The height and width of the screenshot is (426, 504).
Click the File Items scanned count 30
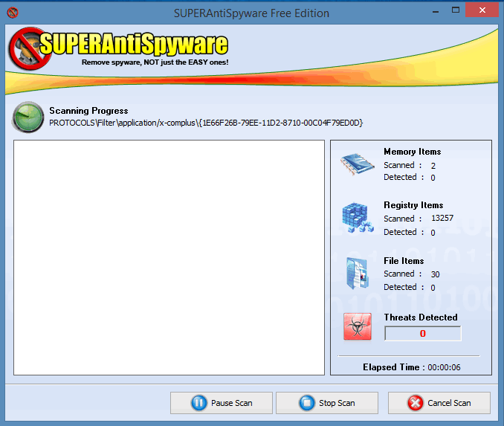tap(435, 274)
